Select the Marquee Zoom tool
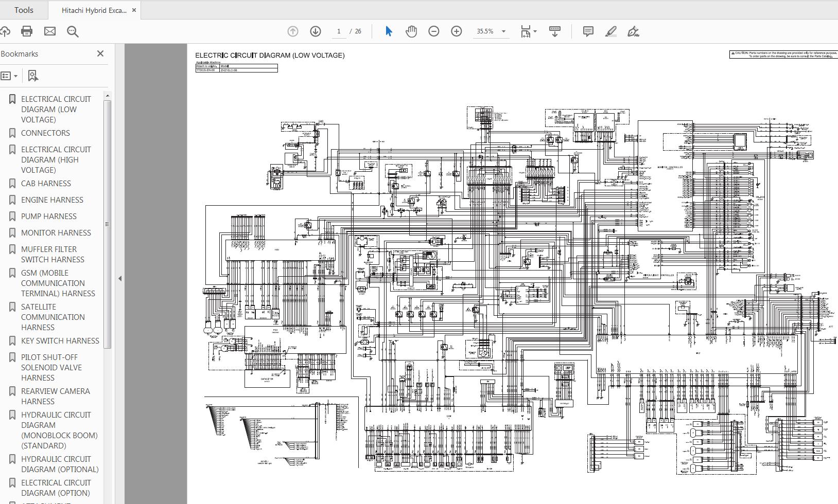Viewport: 838px width, 504px height. pyautogui.click(x=73, y=31)
